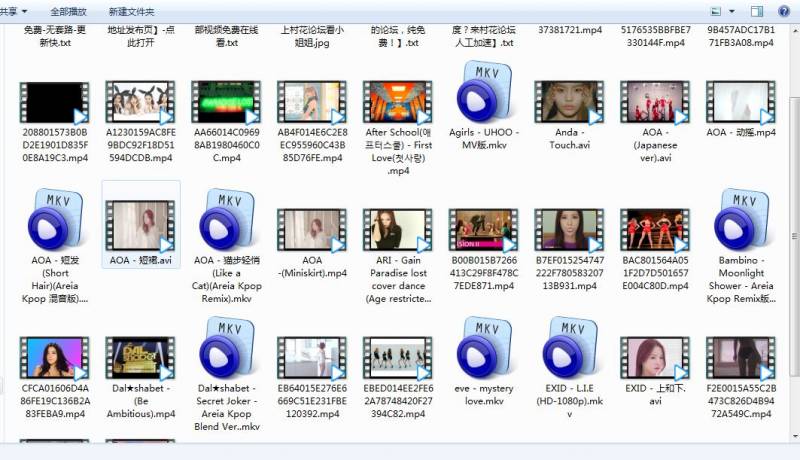The height and width of the screenshot is (460, 800).
Task: Select Dal★shabet - Secret Joker MKV icon
Action: tap(226, 348)
